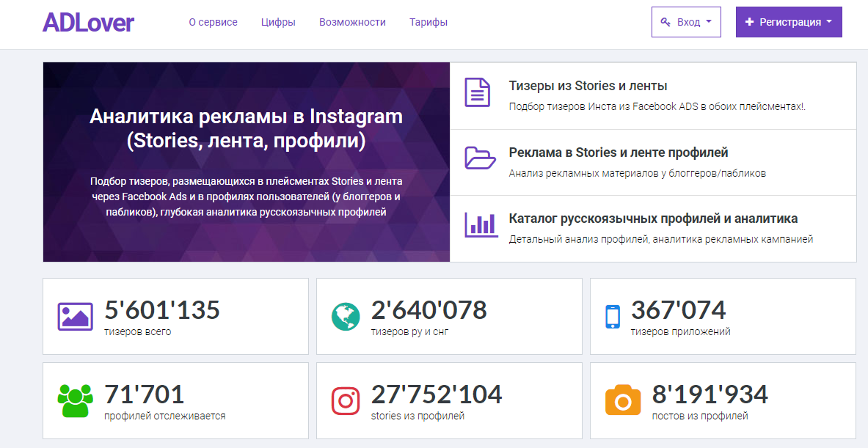Click the open folder icon beside Реклама в Stories
Image resolution: width=868 pixels, height=448 pixels.
point(480,158)
